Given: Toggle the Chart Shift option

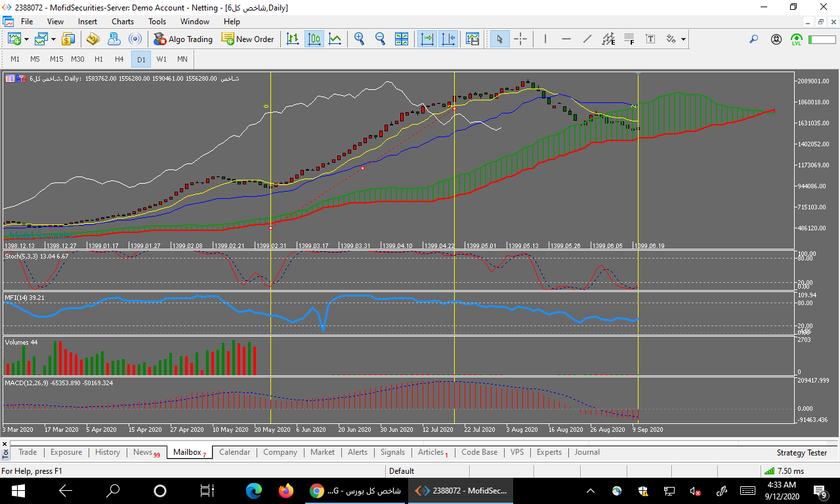Looking at the screenshot, I should coord(449,39).
